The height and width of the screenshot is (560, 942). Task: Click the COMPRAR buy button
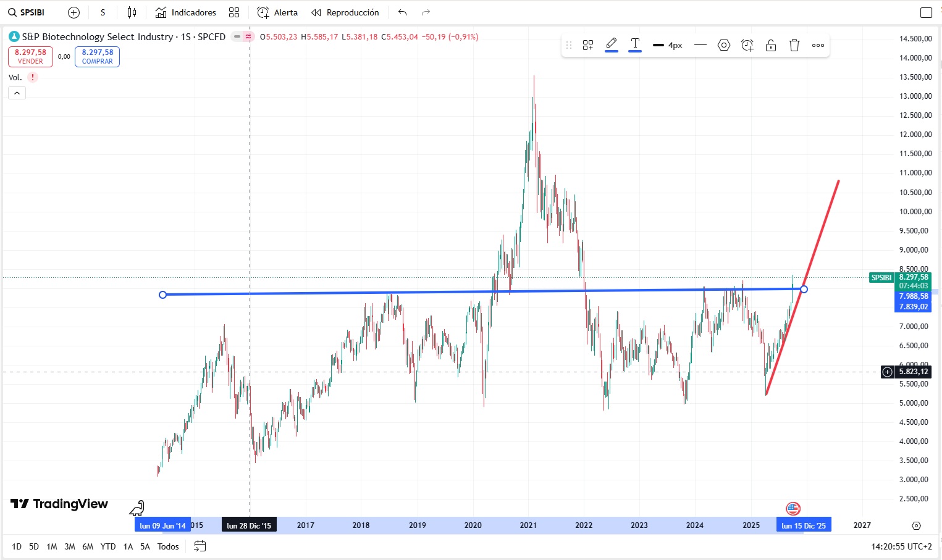(96, 56)
